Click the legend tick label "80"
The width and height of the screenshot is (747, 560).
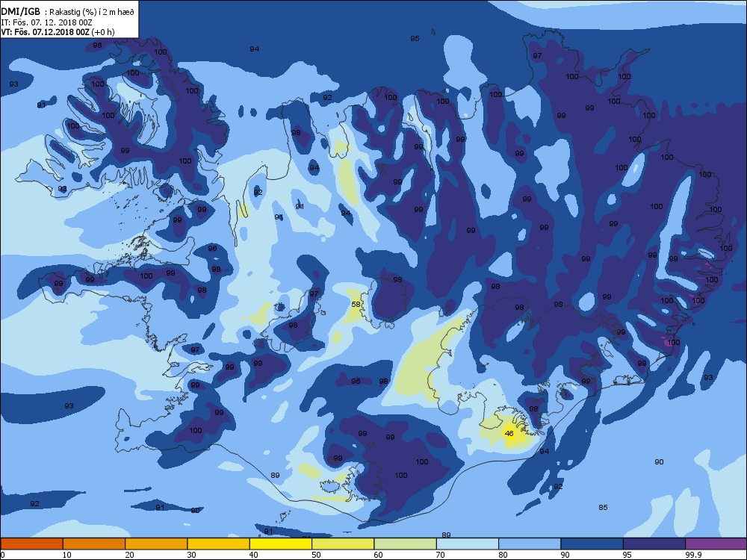[x=503, y=554]
